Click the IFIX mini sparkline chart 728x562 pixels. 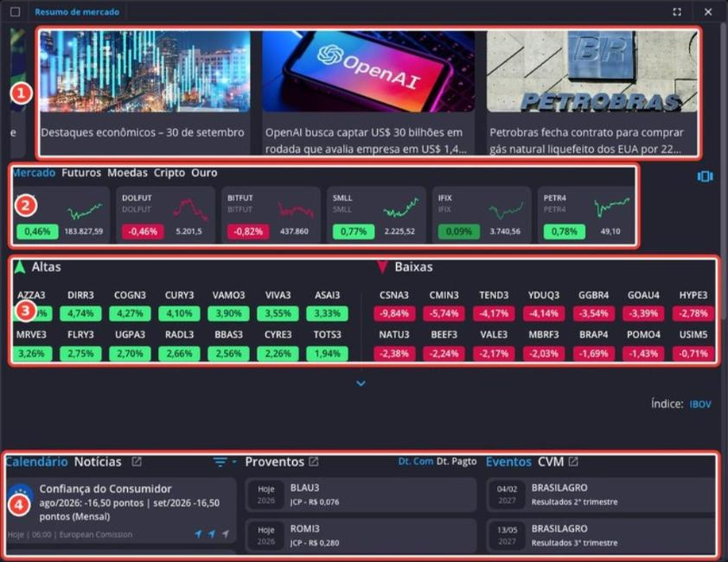coord(507,210)
